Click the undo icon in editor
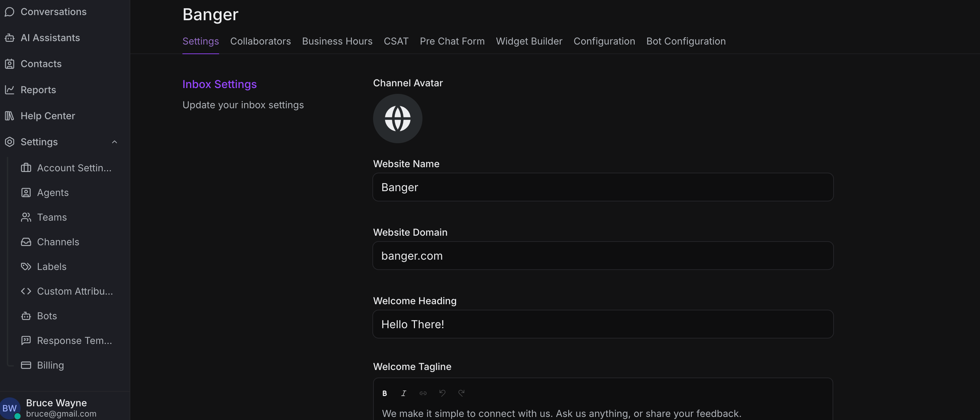This screenshot has width=980, height=420. [442, 393]
